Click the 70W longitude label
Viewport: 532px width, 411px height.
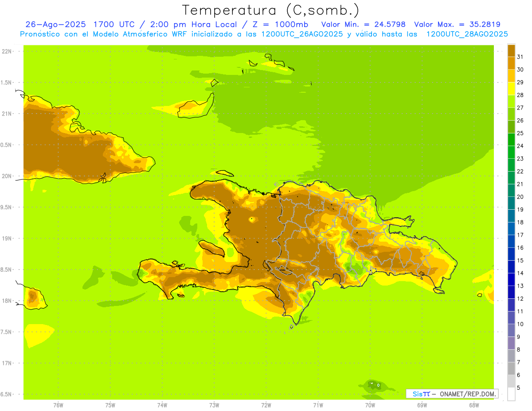(x=370, y=405)
